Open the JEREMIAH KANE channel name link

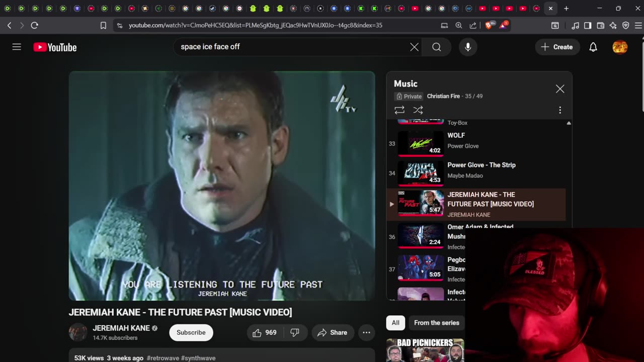coord(121,328)
